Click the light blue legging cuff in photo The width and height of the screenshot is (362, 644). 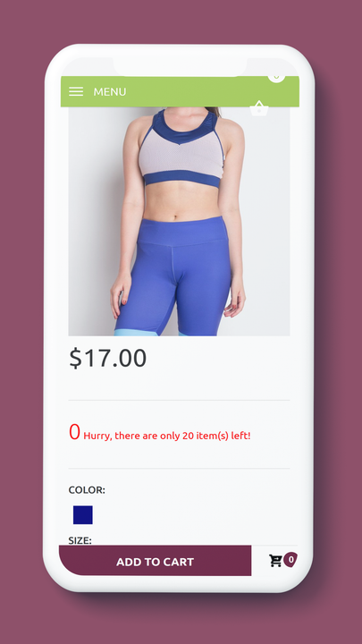pos(136,333)
